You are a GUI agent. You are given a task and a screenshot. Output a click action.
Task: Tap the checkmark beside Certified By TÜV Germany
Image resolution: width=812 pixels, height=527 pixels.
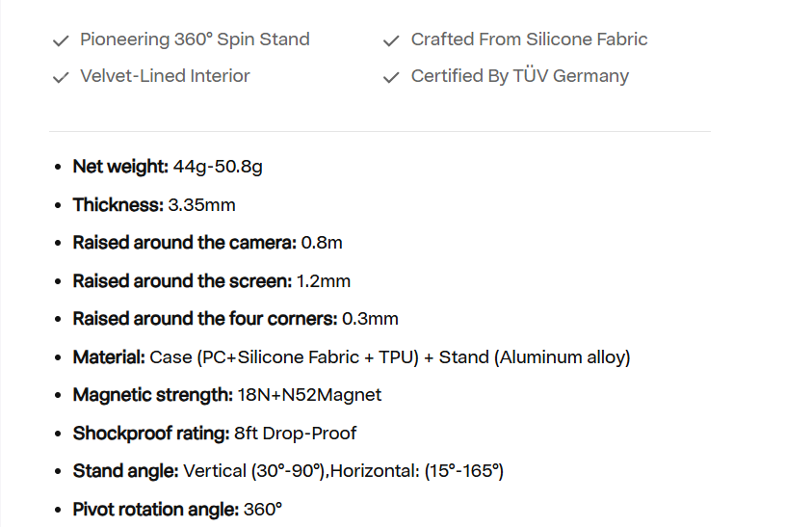391,77
